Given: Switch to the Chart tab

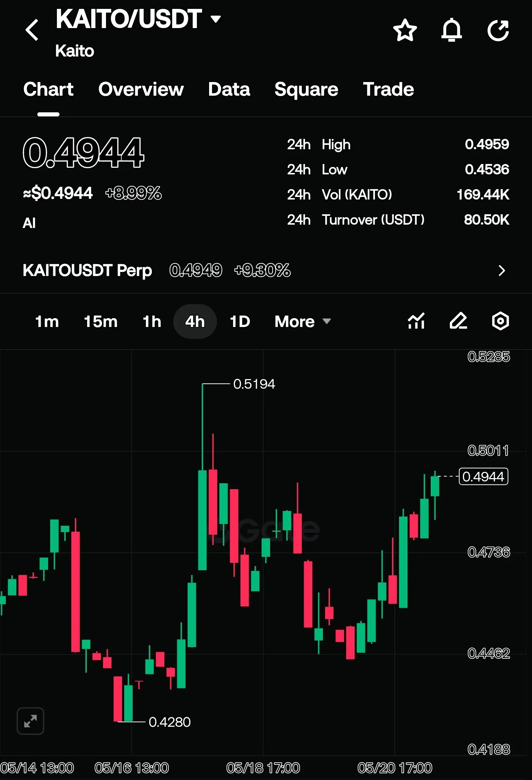Looking at the screenshot, I should (48, 89).
